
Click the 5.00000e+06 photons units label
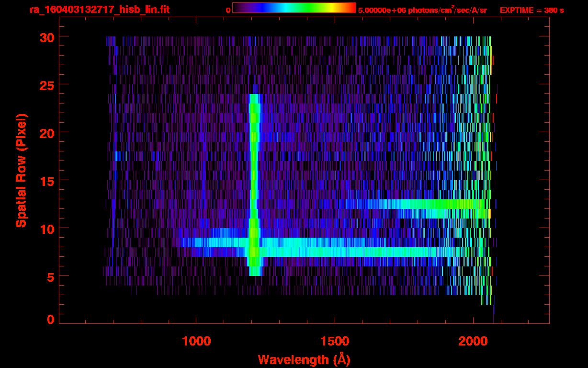tap(422, 10)
